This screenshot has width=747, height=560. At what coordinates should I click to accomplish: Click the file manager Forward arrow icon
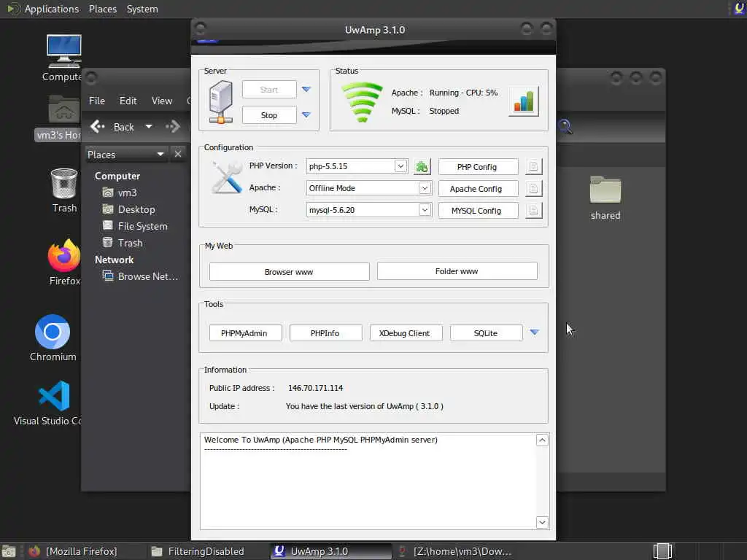click(172, 127)
